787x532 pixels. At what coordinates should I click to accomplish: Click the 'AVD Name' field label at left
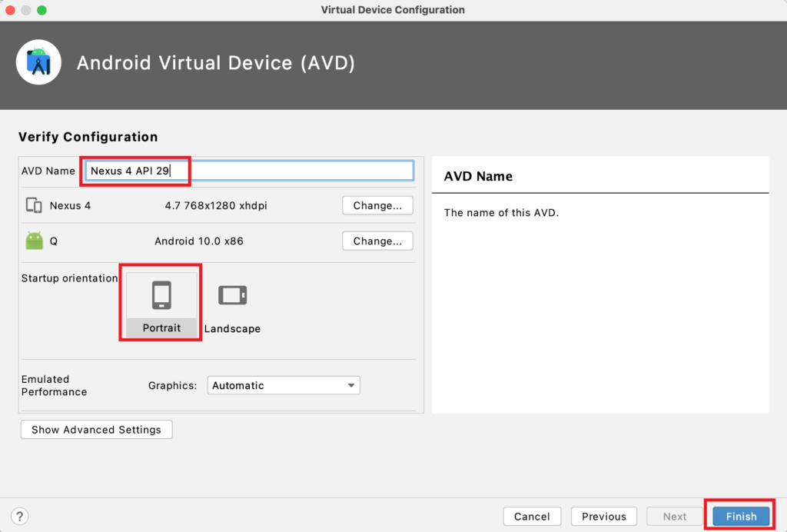[48, 171]
